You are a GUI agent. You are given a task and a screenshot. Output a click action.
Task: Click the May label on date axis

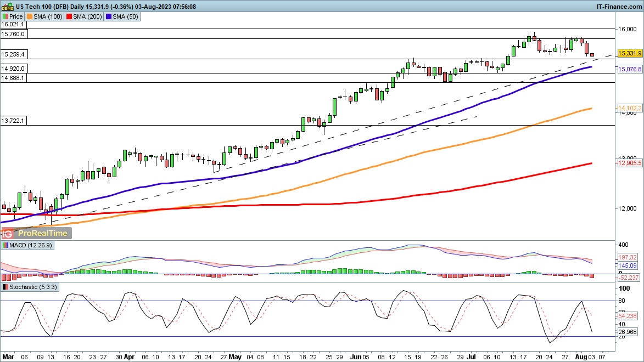235,357
